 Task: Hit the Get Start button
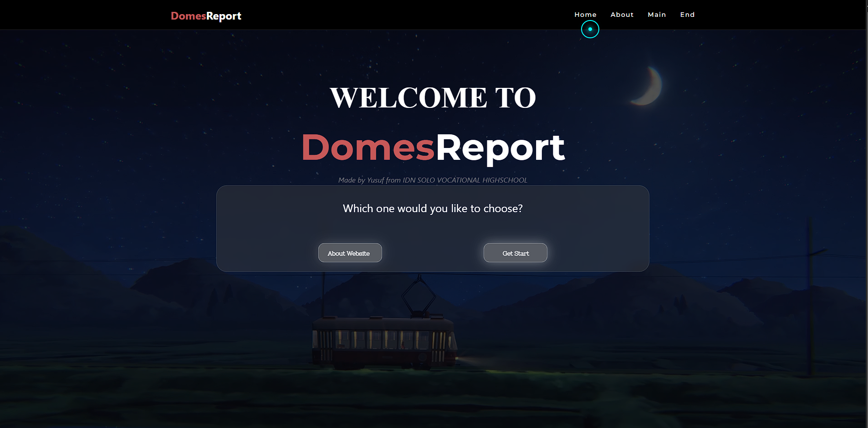pos(516,253)
